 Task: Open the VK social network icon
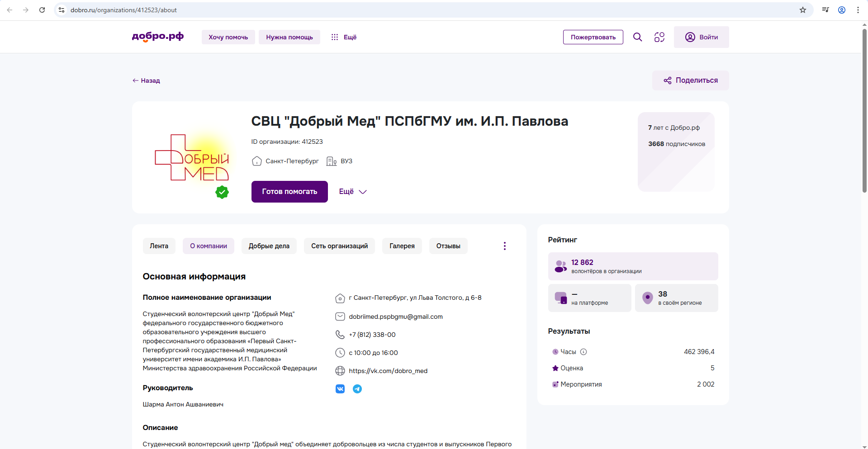[340, 389]
